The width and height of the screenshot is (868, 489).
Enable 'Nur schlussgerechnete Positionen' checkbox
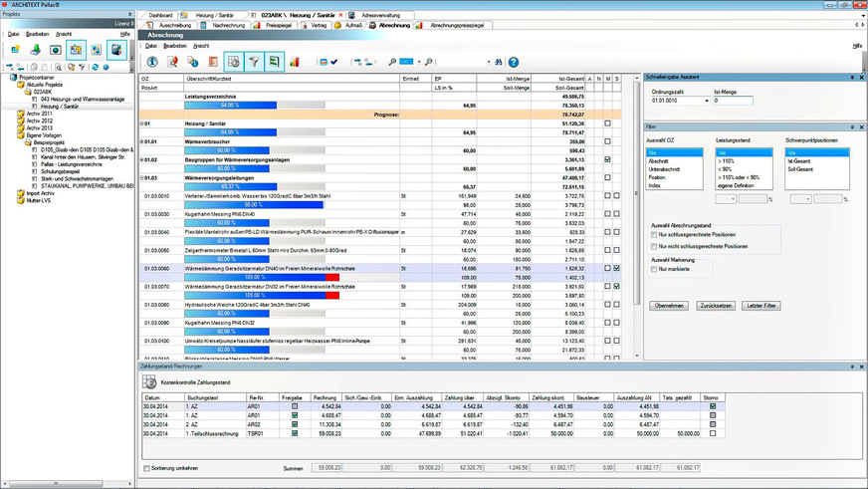click(x=654, y=234)
